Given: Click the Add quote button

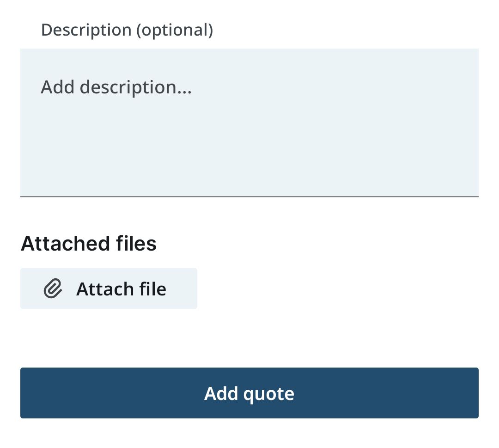Looking at the screenshot, I should (249, 393).
